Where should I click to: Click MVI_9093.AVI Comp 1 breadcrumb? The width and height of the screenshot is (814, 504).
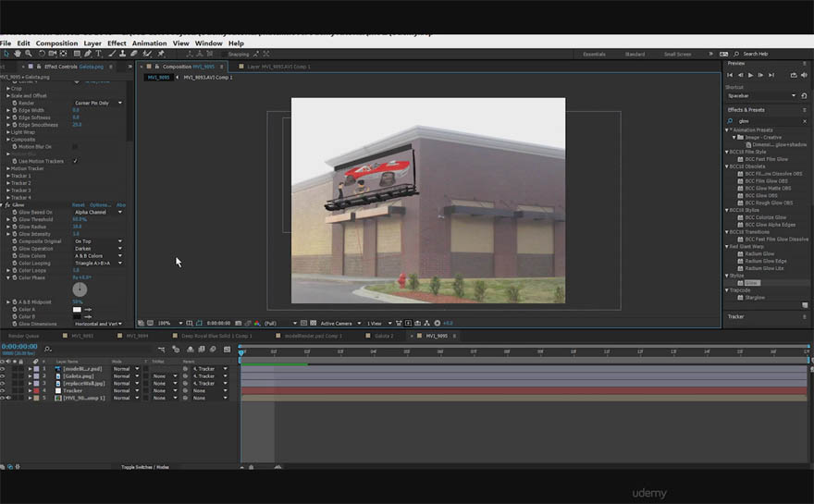(208, 78)
